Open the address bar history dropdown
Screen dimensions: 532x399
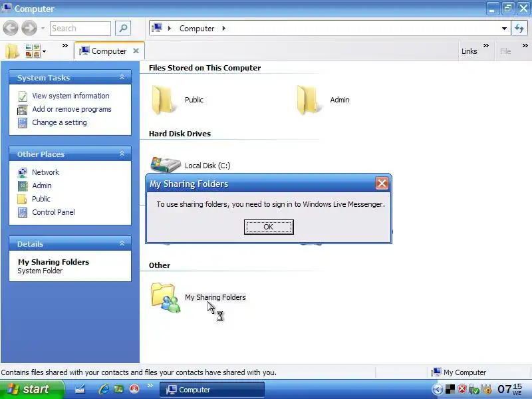pos(505,29)
